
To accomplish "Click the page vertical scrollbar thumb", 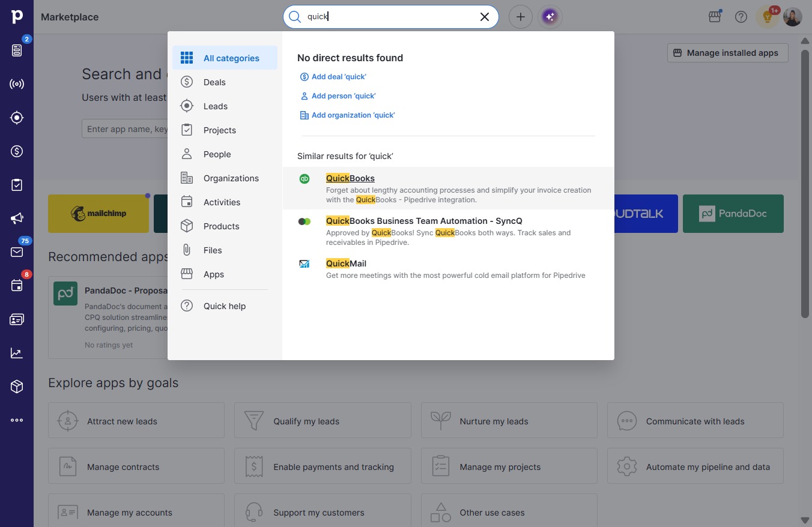I will tap(805, 183).
